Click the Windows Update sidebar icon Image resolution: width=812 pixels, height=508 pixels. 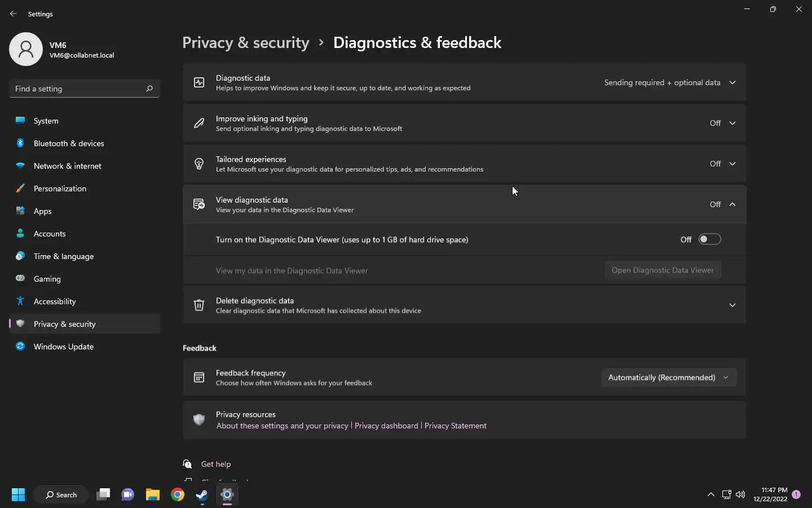(x=20, y=347)
